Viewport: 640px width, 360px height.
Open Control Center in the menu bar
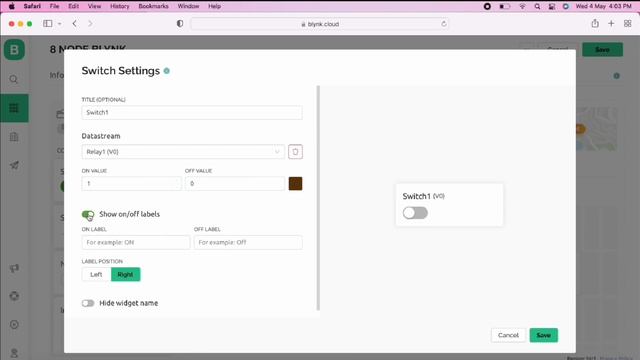552,6
